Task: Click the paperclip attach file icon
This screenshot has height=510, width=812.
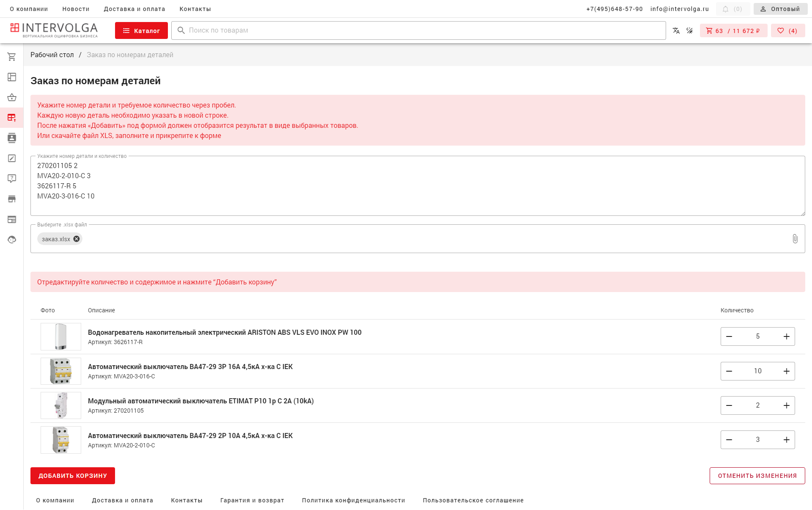Action: (795, 239)
